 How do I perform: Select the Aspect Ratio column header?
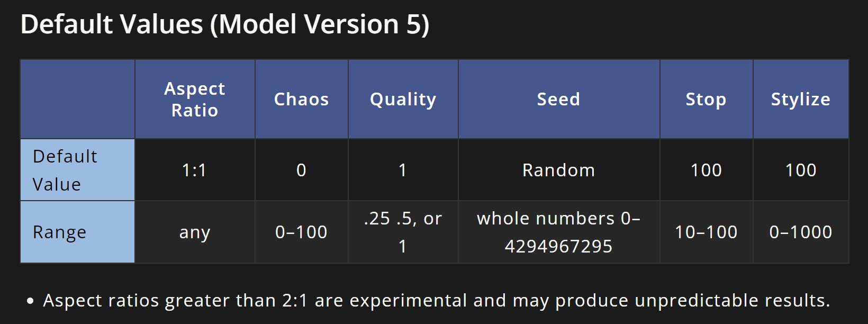click(x=195, y=99)
